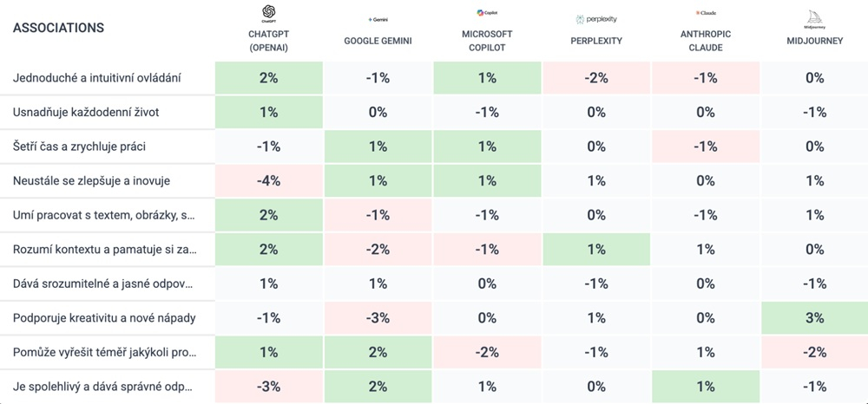Select the 'Jednoduché a intuitivní ovládání' row label

point(97,78)
